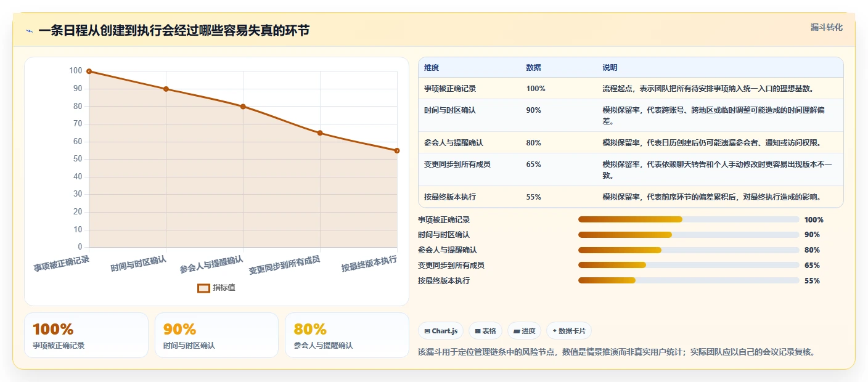868x382 pixels.
Task: Click the 参会人与提醒确认 progress bar
Action: [689, 250]
